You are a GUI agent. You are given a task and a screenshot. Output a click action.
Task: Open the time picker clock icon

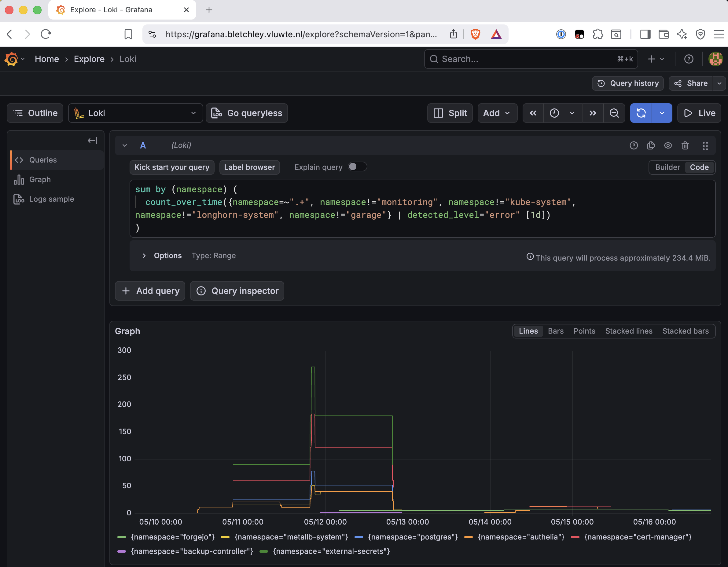(x=554, y=113)
